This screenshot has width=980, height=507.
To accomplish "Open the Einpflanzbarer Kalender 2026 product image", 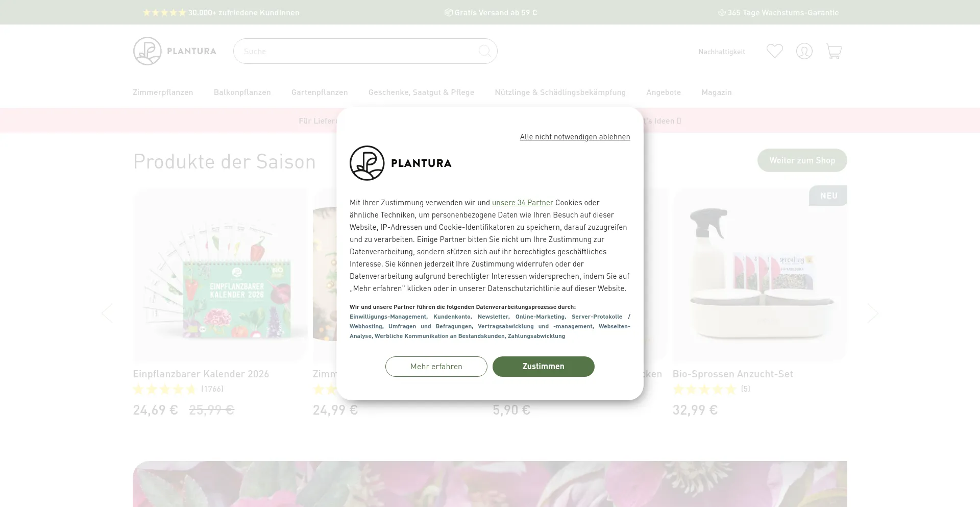I will click(x=220, y=275).
